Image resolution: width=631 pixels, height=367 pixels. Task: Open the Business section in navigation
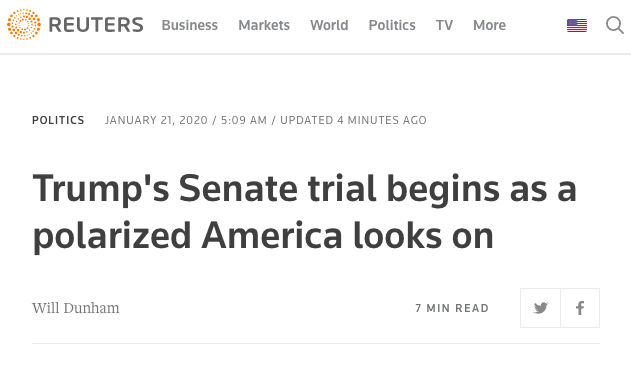tap(190, 25)
